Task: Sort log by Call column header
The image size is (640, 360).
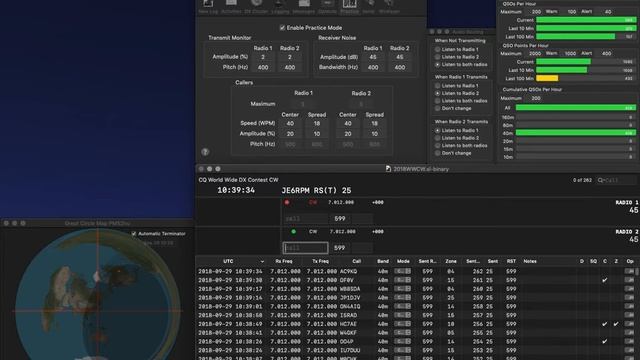Action: point(356,261)
